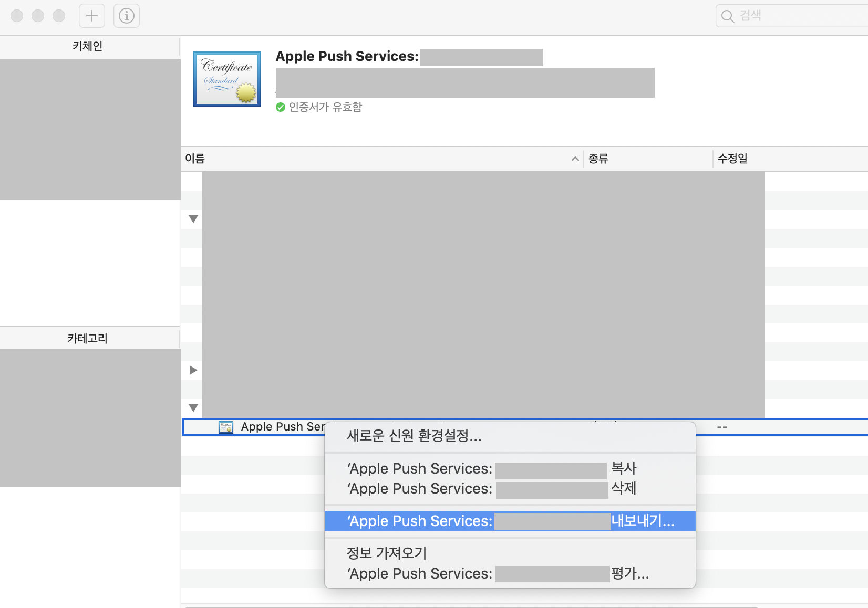Open the info inspector button in the toolbar
The width and height of the screenshot is (868, 608).
pyautogui.click(x=127, y=16)
